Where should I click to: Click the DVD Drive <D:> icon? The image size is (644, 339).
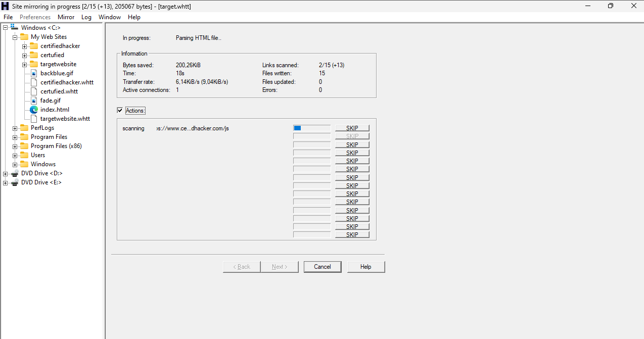click(15, 173)
